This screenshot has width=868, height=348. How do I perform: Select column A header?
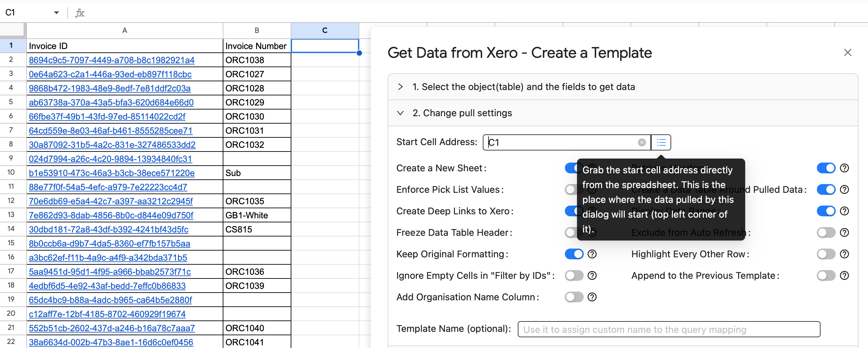pyautogui.click(x=125, y=30)
